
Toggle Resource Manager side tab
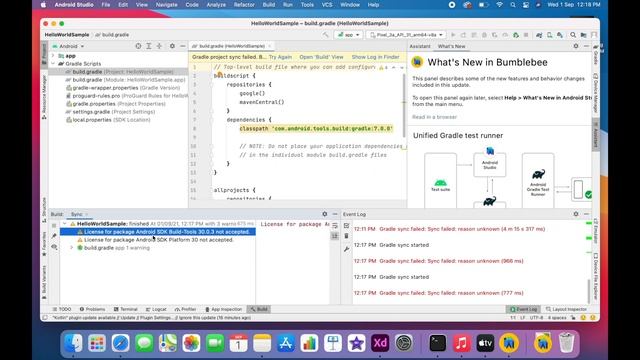click(x=44, y=97)
